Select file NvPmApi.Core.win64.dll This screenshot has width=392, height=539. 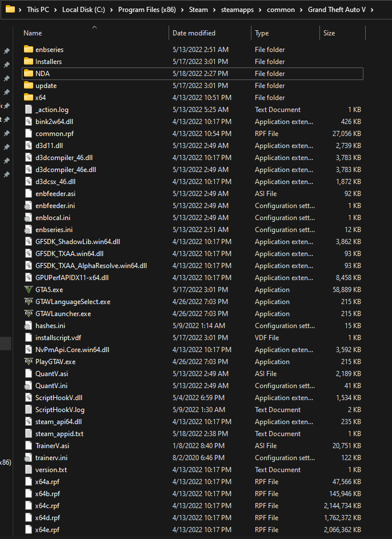point(193,350)
